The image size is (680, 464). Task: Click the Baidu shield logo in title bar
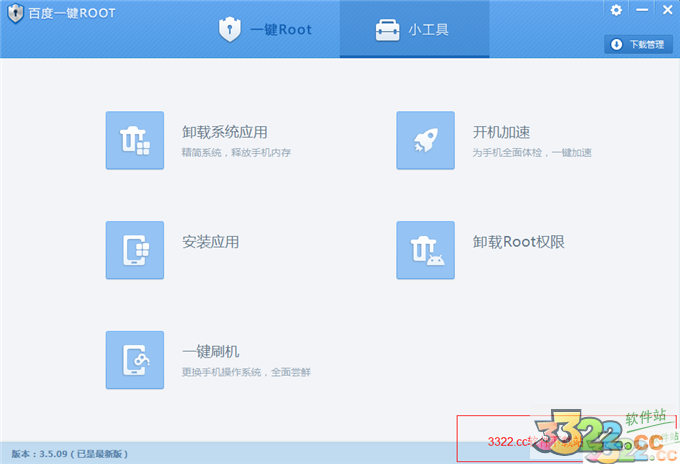(x=15, y=13)
